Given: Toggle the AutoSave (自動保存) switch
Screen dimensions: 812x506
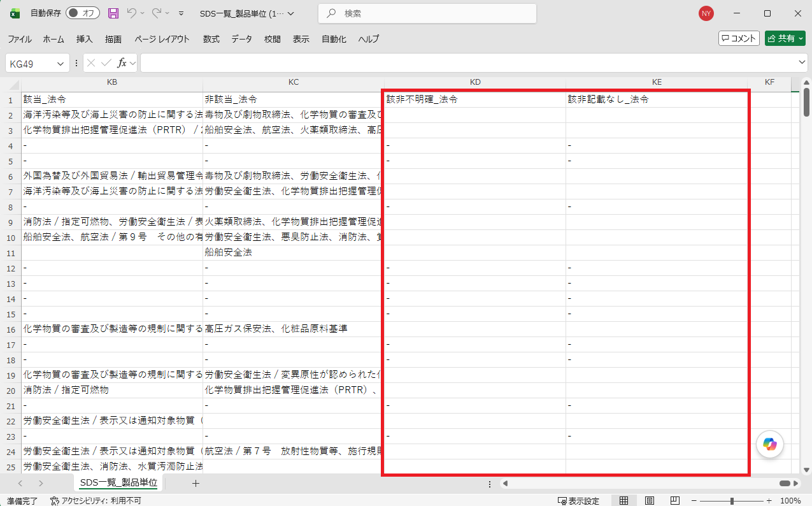Looking at the screenshot, I should click(83, 13).
